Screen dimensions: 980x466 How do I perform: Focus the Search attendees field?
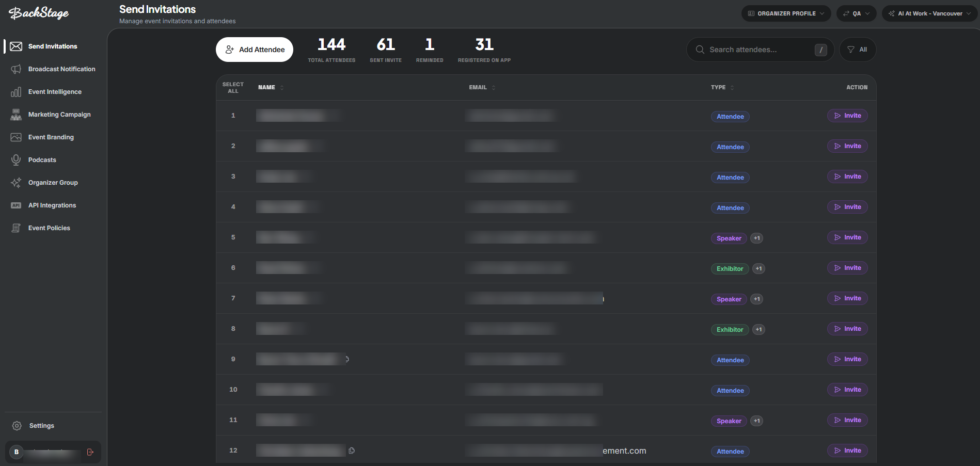[x=760, y=50]
